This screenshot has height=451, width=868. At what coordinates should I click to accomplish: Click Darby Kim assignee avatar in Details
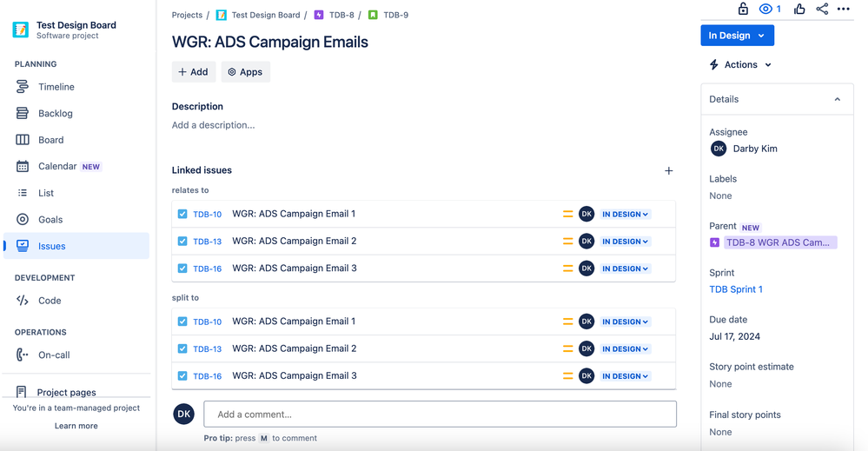[719, 149]
